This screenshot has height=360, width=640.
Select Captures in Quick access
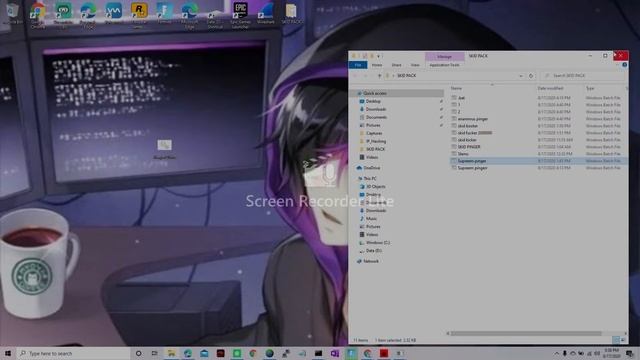coord(374,133)
